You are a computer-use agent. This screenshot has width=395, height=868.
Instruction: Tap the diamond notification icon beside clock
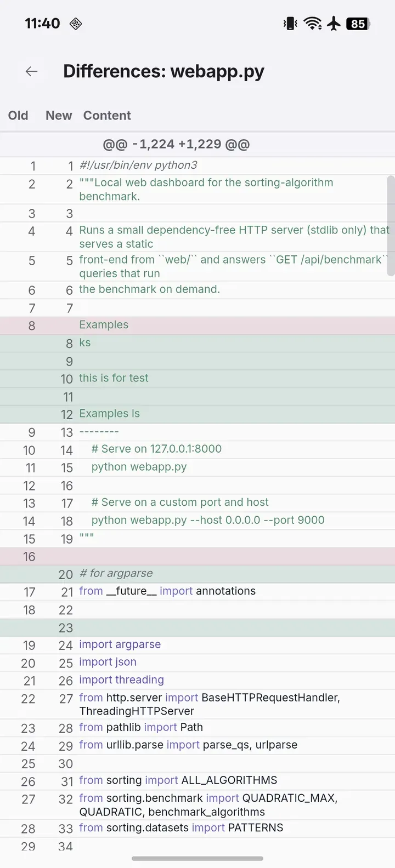pos(76,24)
